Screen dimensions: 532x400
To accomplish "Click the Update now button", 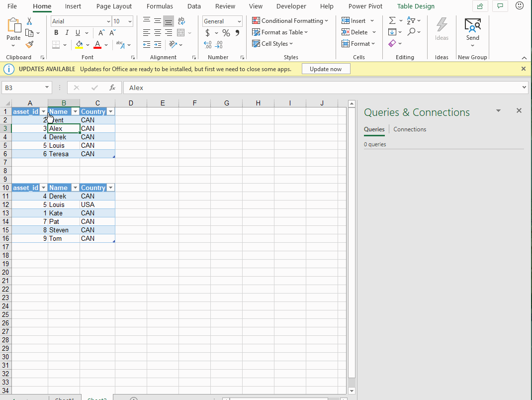I will coord(326,69).
